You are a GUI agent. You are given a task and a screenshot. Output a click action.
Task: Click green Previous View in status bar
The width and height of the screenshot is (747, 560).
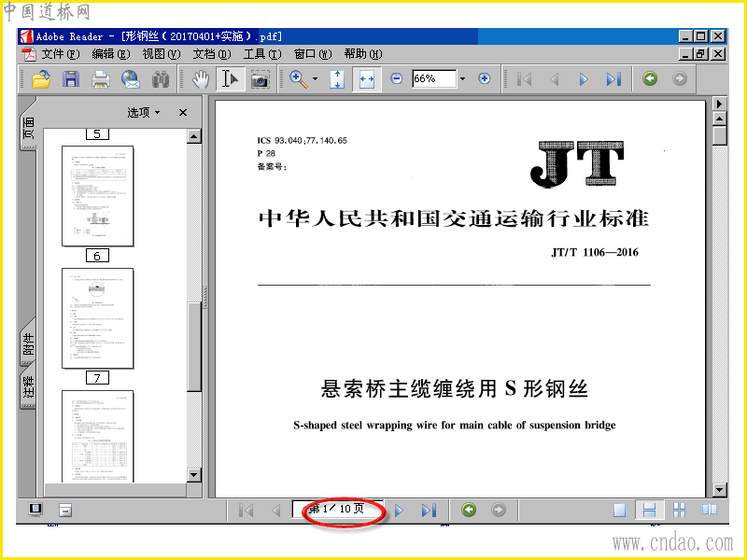click(x=469, y=510)
